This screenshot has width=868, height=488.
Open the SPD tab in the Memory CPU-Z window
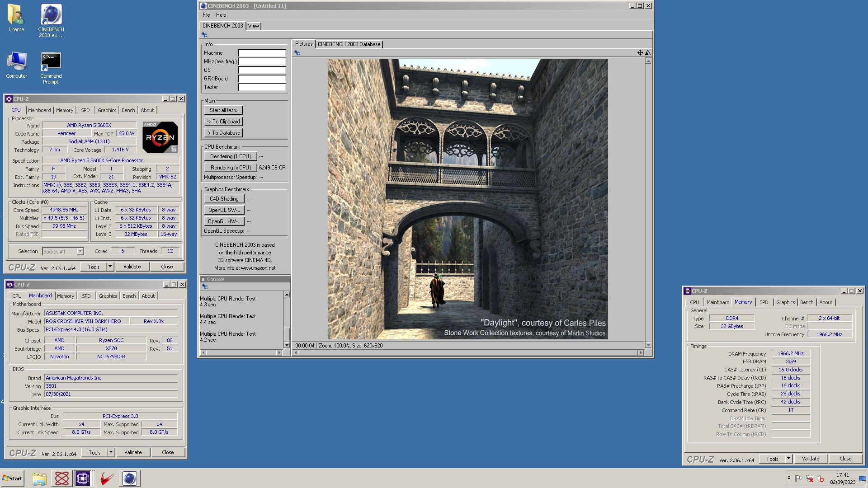[764, 302]
